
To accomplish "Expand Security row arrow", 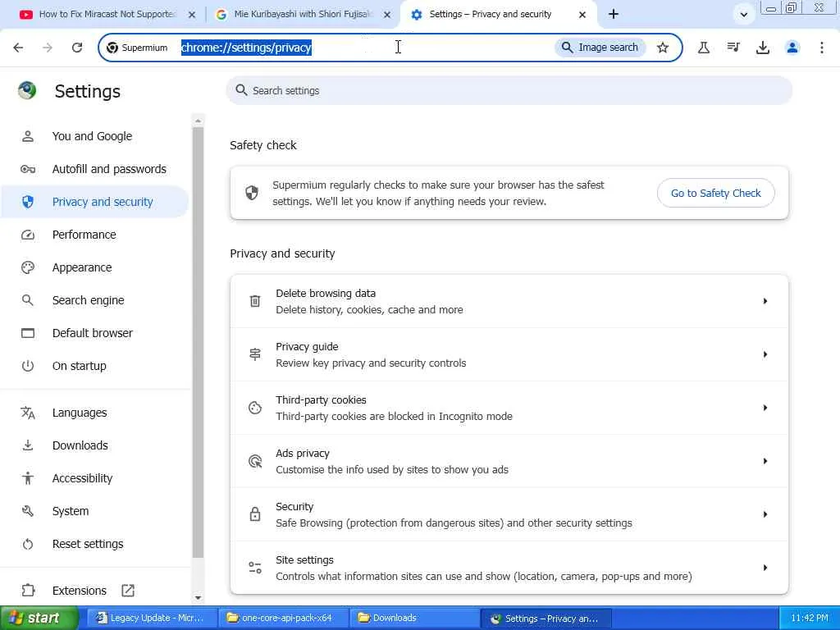I will click(765, 514).
